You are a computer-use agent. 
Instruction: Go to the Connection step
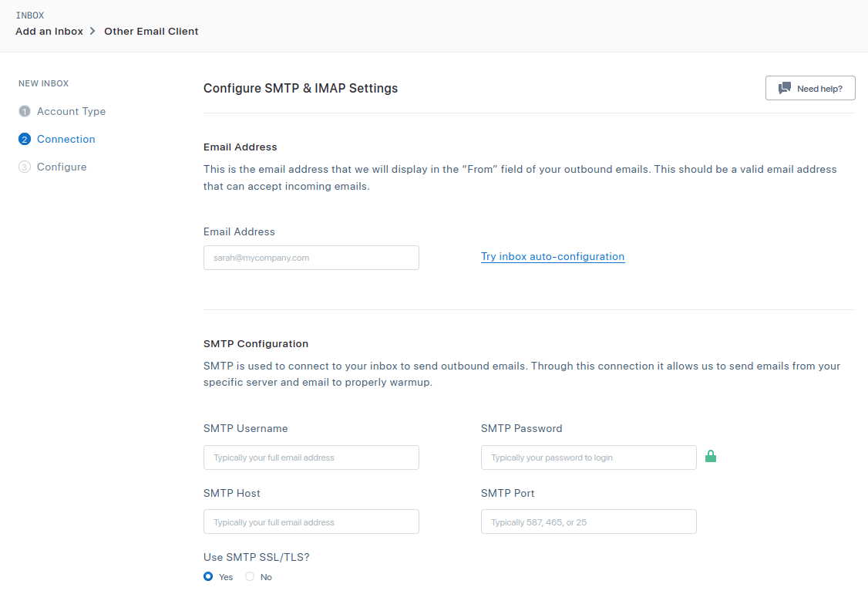pos(66,139)
